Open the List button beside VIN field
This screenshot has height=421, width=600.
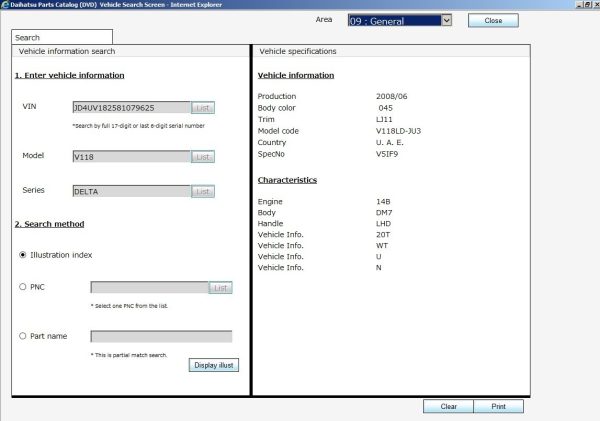(203, 108)
